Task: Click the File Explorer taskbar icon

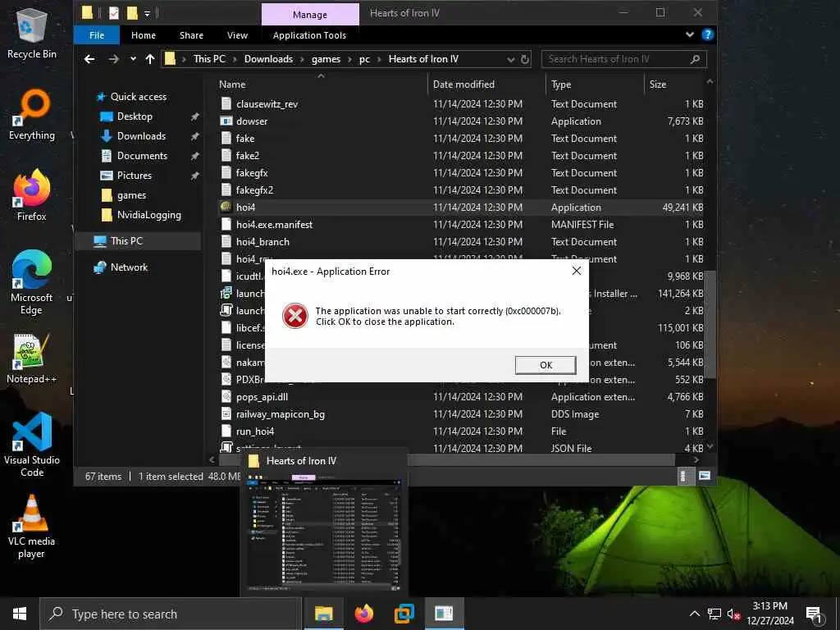Action: click(x=323, y=614)
